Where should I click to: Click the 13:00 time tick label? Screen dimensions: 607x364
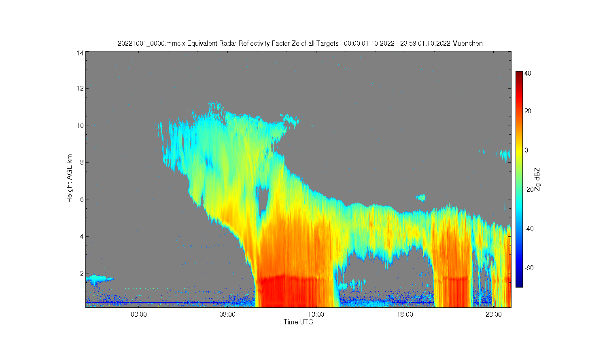coord(316,314)
